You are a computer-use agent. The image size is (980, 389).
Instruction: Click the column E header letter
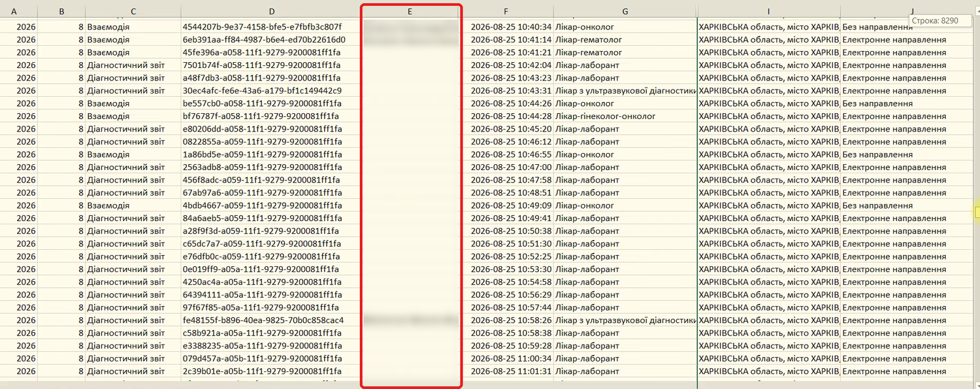coord(410,11)
